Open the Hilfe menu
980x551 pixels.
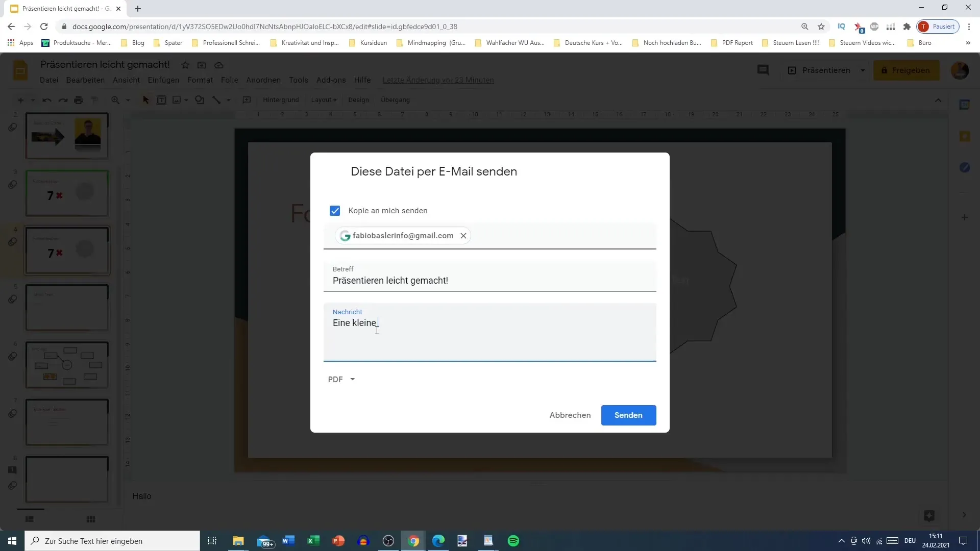coord(362,80)
